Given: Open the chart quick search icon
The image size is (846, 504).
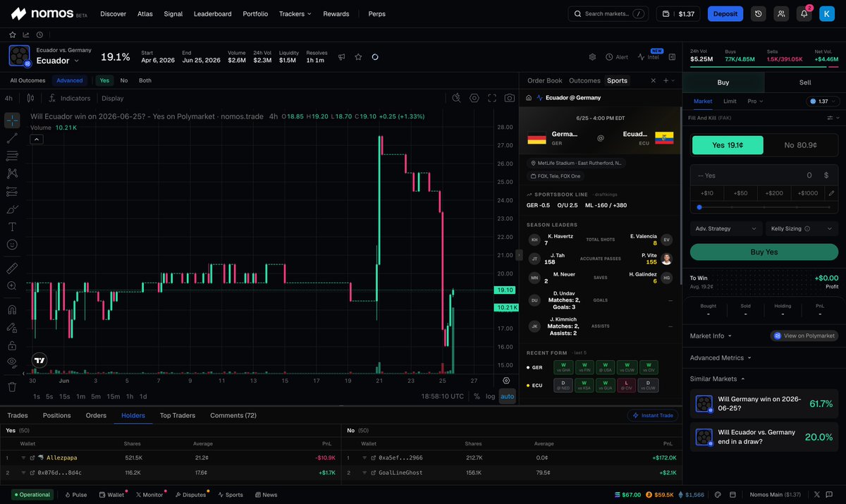Looking at the screenshot, I should 457,98.
